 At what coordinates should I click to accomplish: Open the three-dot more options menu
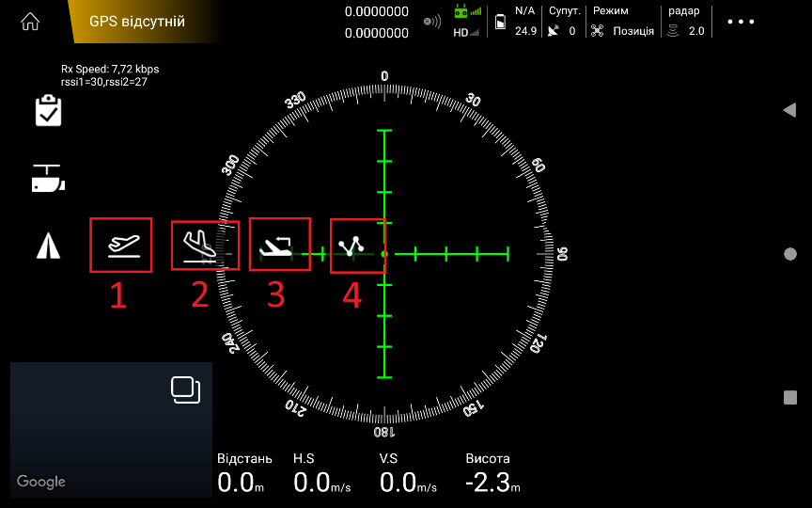click(741, 22)
